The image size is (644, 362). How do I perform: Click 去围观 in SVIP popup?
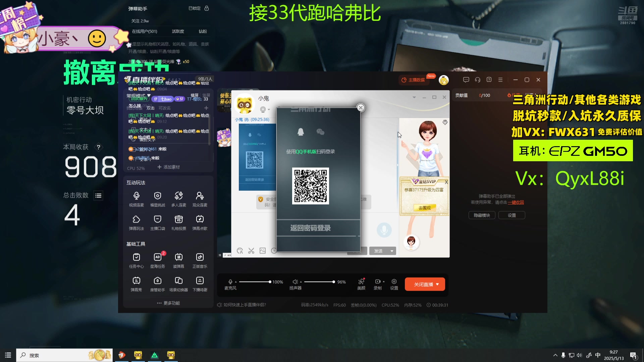tap(424, 208)
